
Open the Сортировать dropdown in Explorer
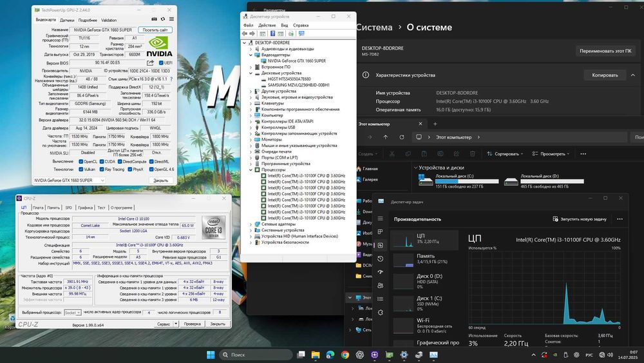(505, 153)
